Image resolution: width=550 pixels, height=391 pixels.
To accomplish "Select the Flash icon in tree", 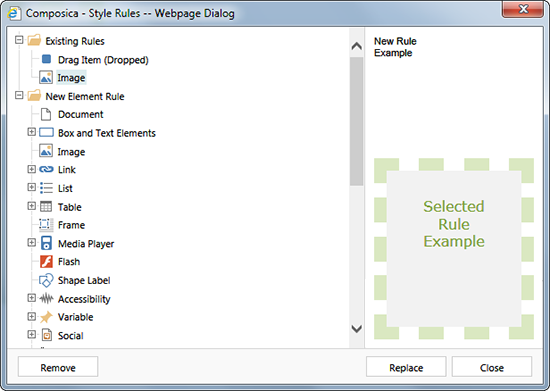I will tap(46, 262).
